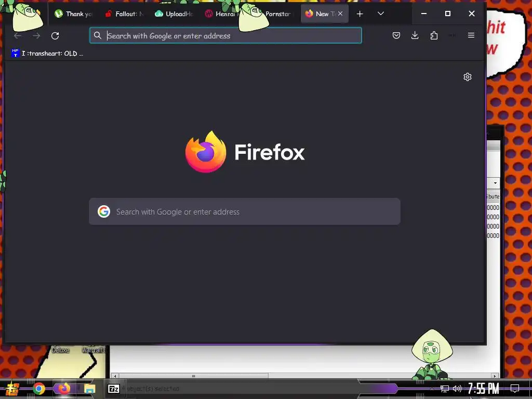Image resolution: width=532 pixels, height=399 pixels.
Task: Switch to the Thank you tab
Action: 73,14
